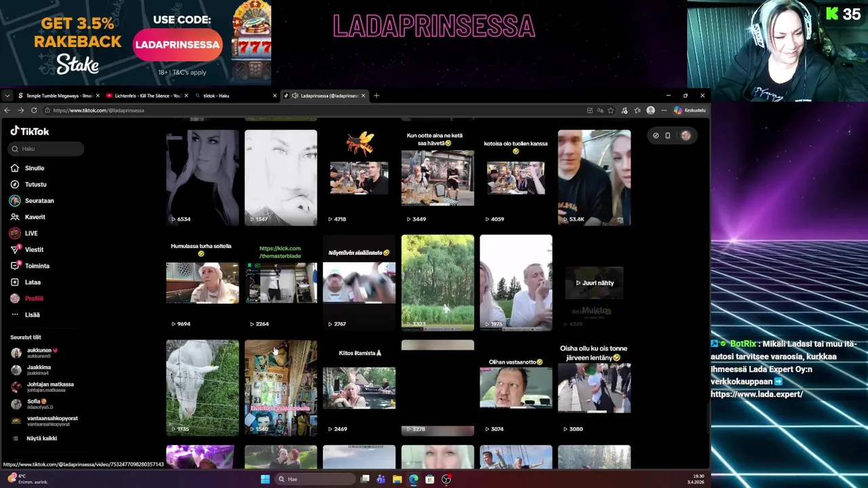Open 'Näyttävin sisääntulo' video

359,283
